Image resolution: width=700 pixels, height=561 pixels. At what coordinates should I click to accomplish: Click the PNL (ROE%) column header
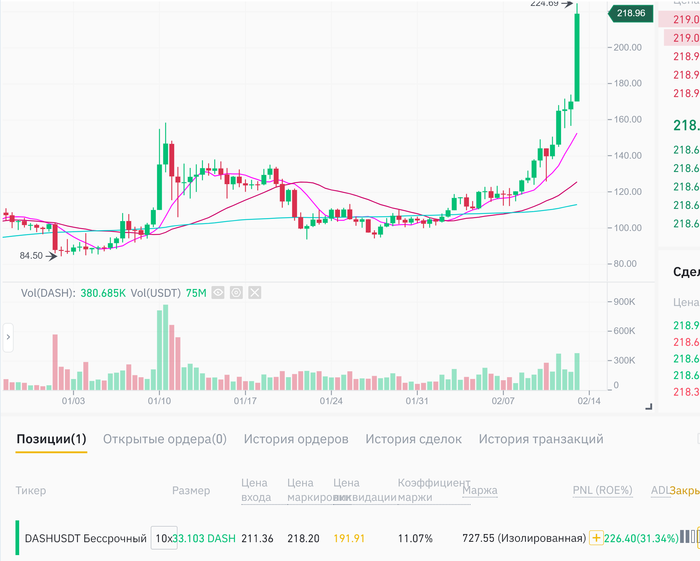tap(603, 490)
